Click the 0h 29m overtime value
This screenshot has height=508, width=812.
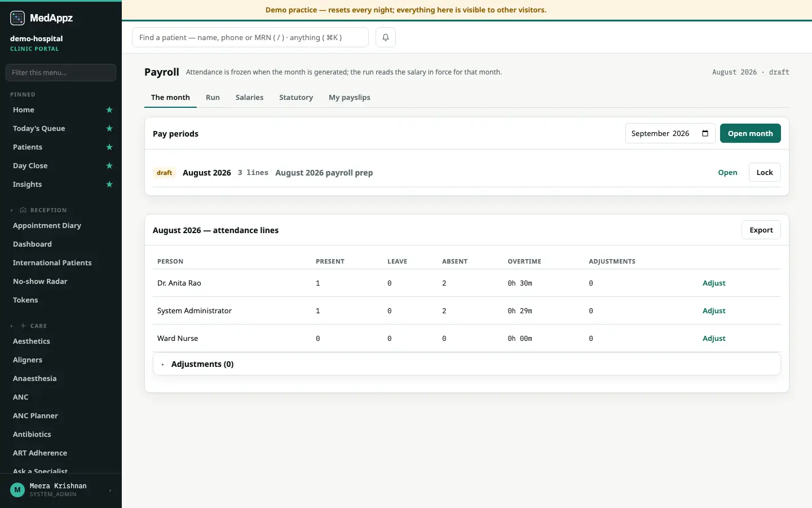pos(520,311)
